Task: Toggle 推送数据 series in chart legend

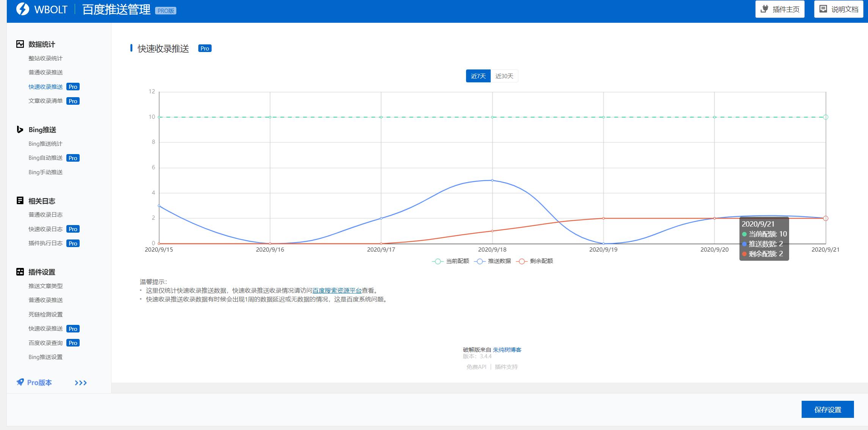Action: pos(493,261)
